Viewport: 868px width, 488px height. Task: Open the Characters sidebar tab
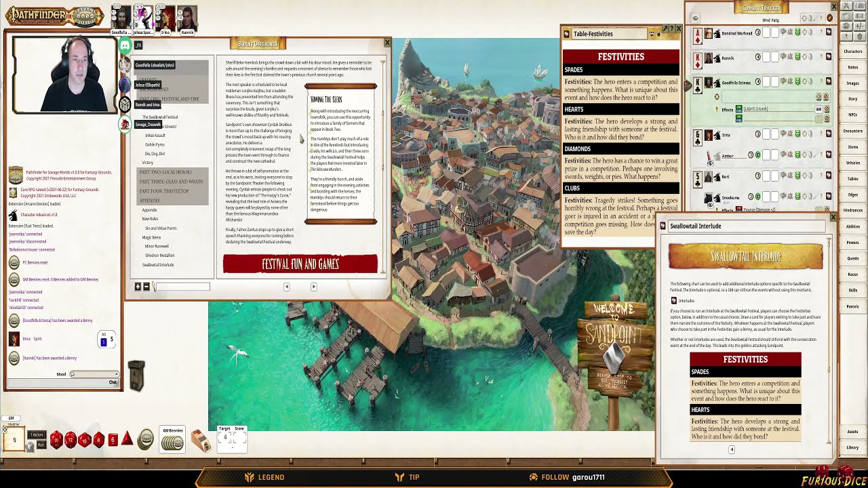pos(852,52)
